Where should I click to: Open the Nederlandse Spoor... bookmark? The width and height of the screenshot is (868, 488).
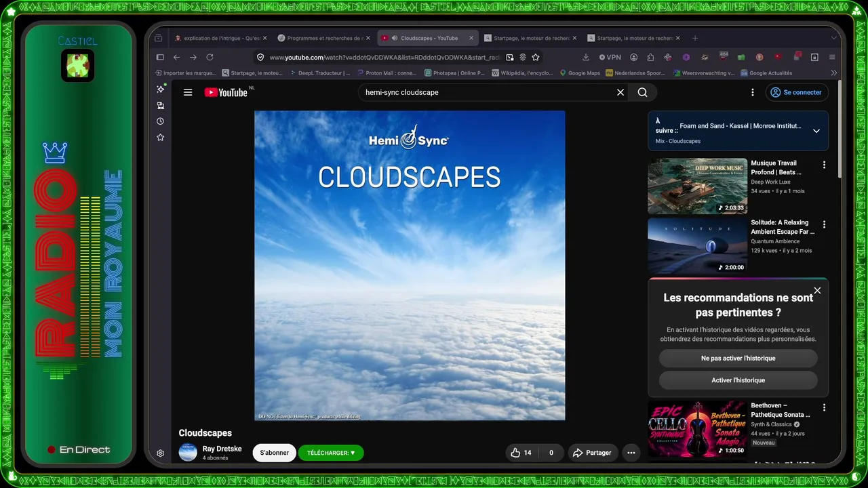point(635,73)
